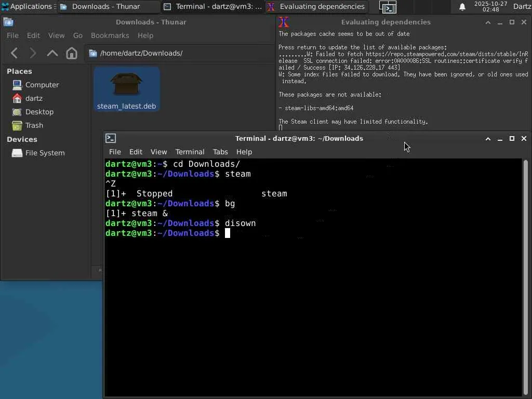Click the Thunar location path field

[180, 54]
